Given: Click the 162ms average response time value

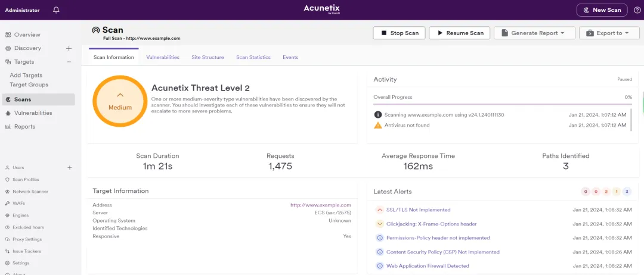Looking at the screenshot, I should 418,167.
